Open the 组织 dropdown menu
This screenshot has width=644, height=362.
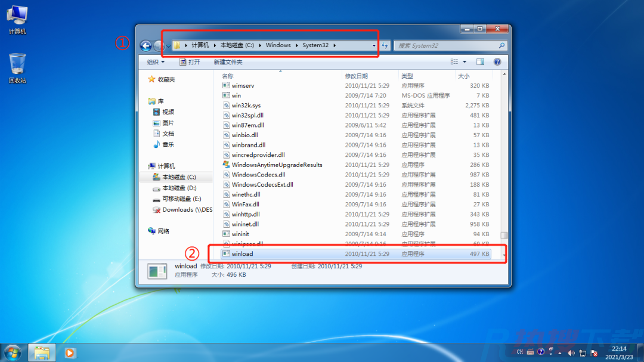156,62
